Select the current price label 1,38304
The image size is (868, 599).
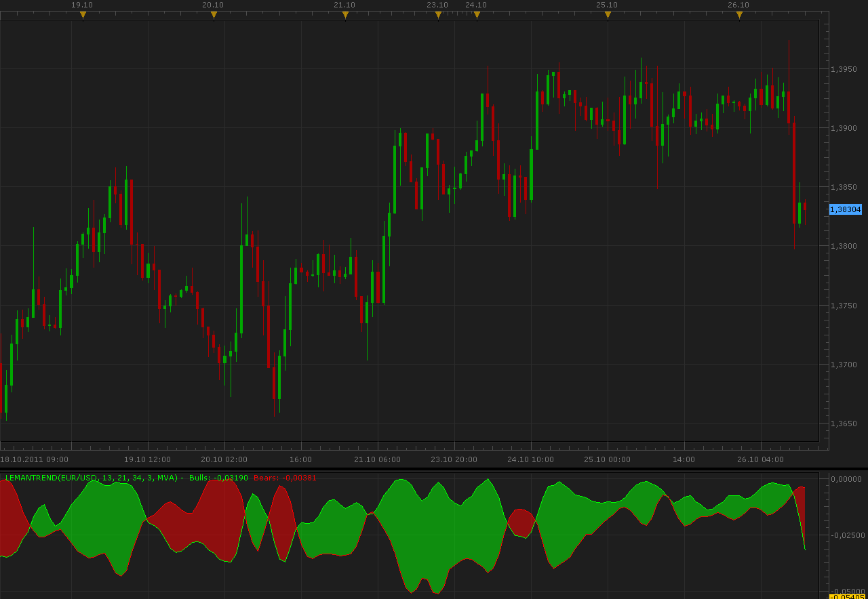click(846, 209)
